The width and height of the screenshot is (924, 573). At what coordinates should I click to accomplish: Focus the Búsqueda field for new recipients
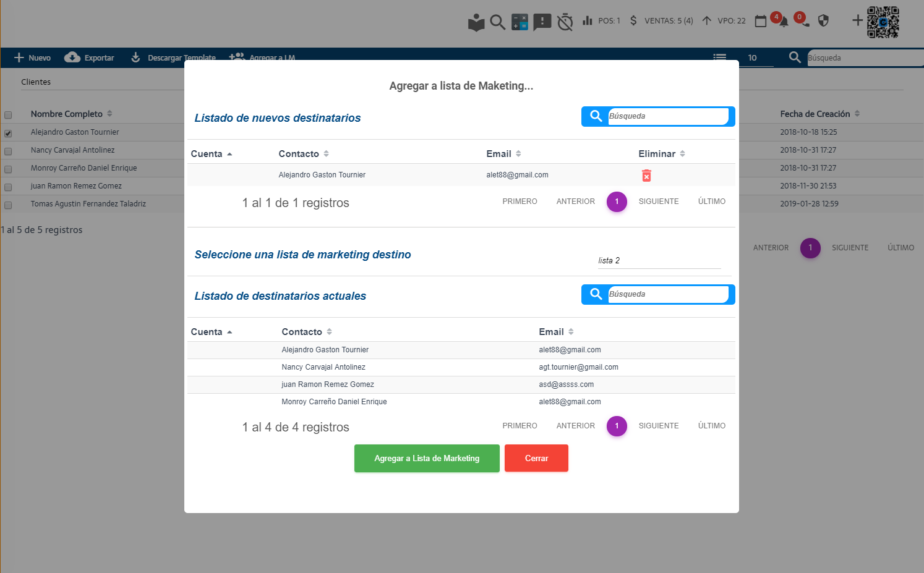667,116
